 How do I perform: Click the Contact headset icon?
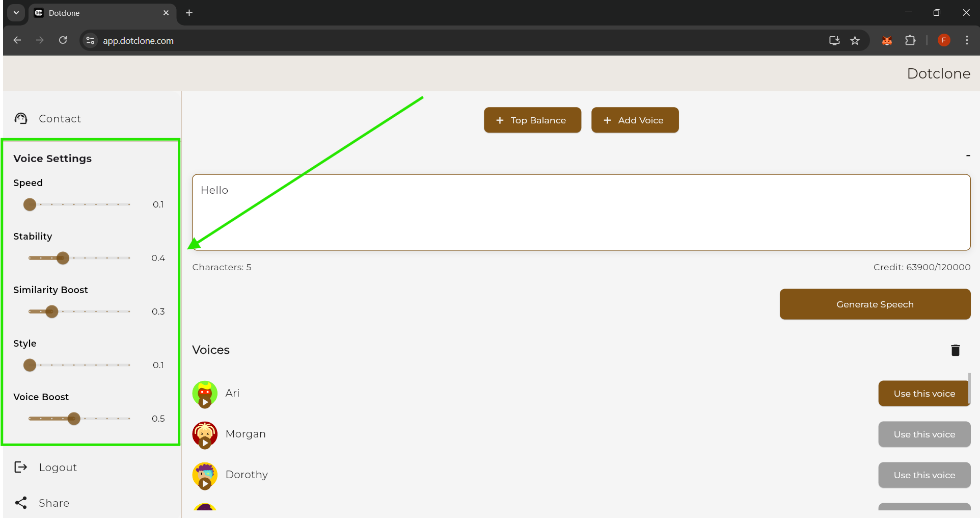(x=21, y=119)
